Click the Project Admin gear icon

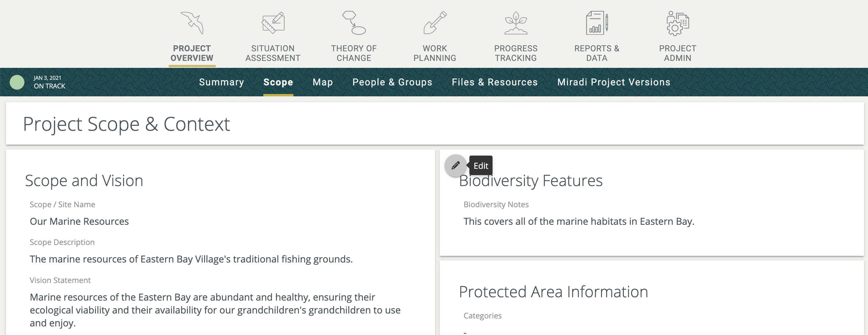(x=677, y=23)
